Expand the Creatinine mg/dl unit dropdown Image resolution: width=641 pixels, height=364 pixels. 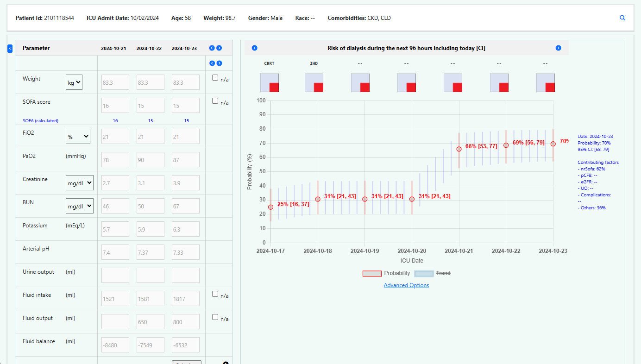[x=79, y=183]
